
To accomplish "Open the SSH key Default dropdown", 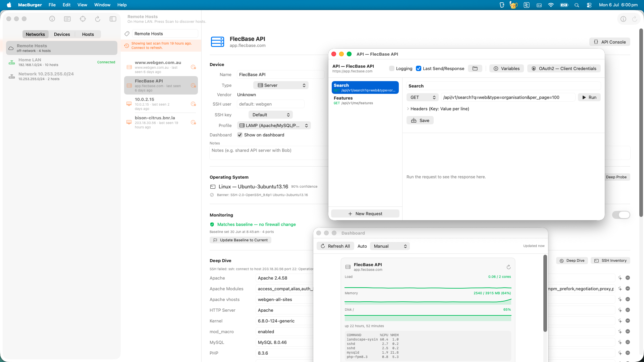I will tap(271, 115).
